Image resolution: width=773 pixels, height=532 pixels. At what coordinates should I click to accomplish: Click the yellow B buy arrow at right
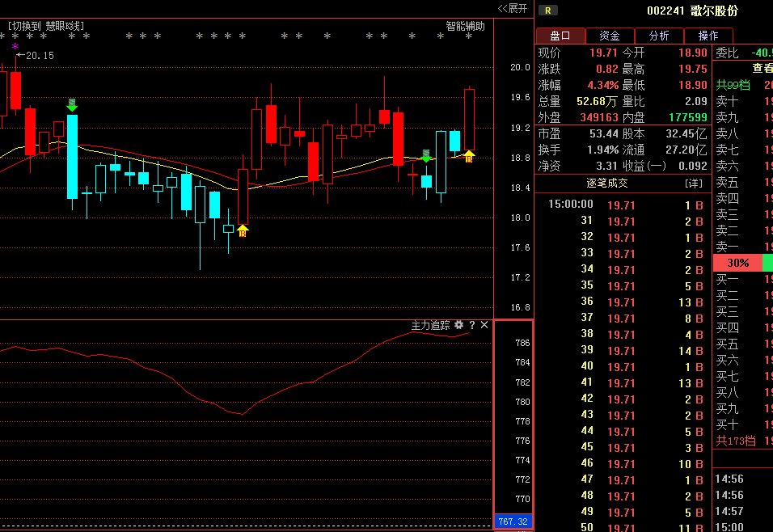point(469,157)
